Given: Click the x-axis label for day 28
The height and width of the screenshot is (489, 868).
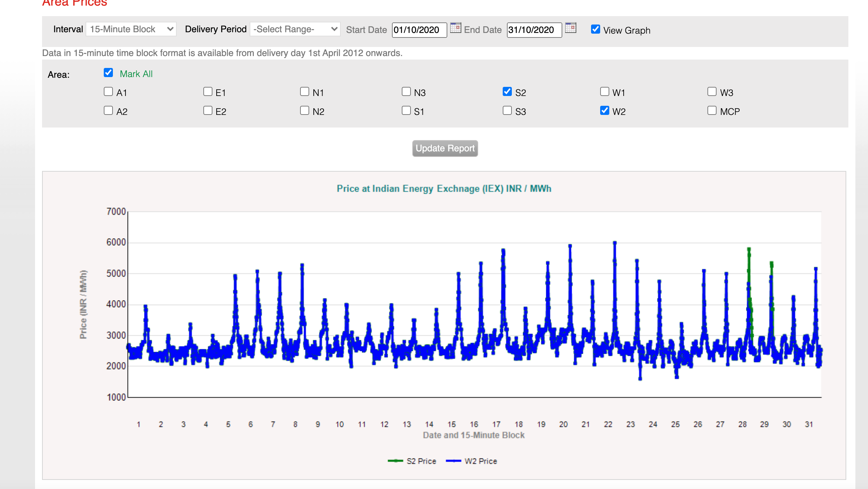Looking at the screenshot, I should point(742,424).
